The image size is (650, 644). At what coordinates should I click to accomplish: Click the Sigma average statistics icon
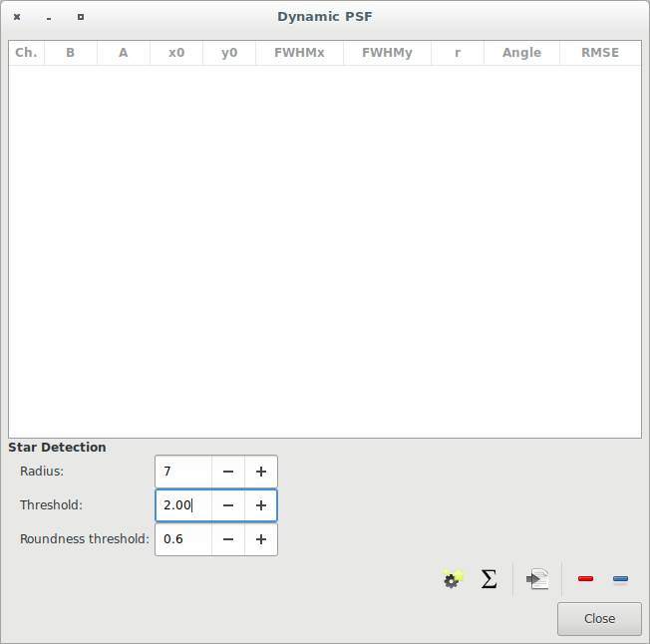click(x=488, y=578)
